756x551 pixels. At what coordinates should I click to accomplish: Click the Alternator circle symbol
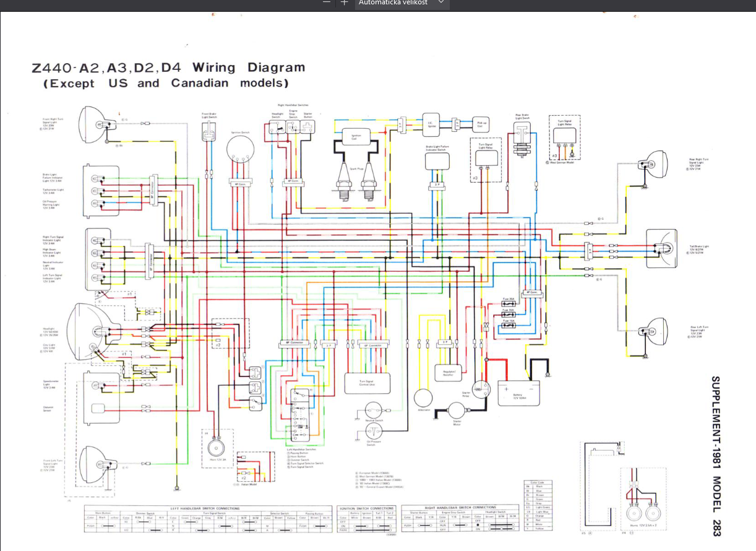424,398
